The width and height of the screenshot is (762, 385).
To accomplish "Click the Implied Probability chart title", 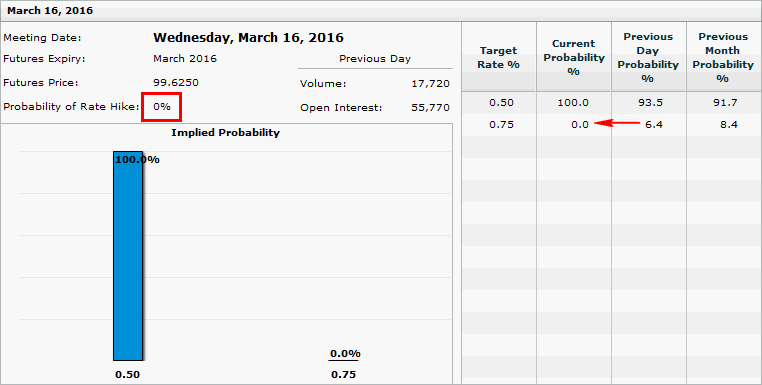I will 225,132.
